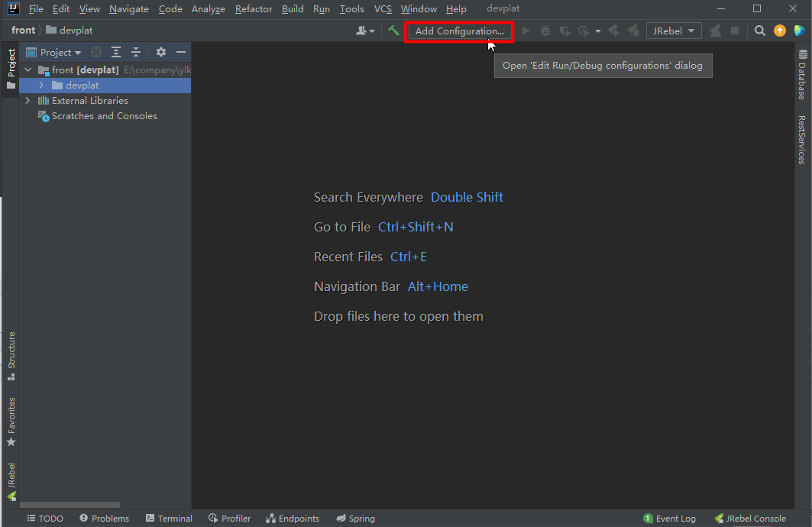Open the TODO tool window
The image size is (812, 527).
click(45, 518)
